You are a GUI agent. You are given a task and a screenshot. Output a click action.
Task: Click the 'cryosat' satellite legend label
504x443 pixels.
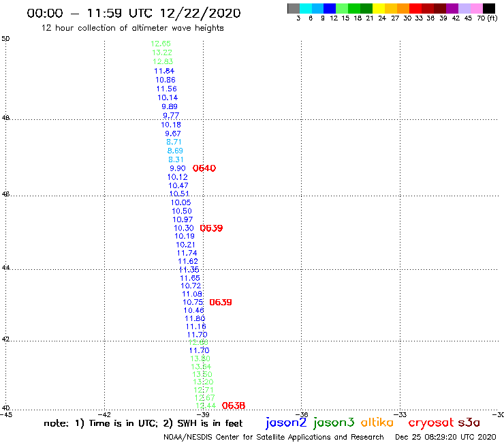pos(430,423)
